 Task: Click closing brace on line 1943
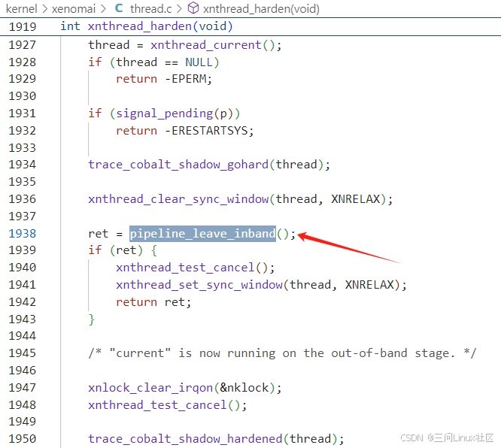(91, 319)
